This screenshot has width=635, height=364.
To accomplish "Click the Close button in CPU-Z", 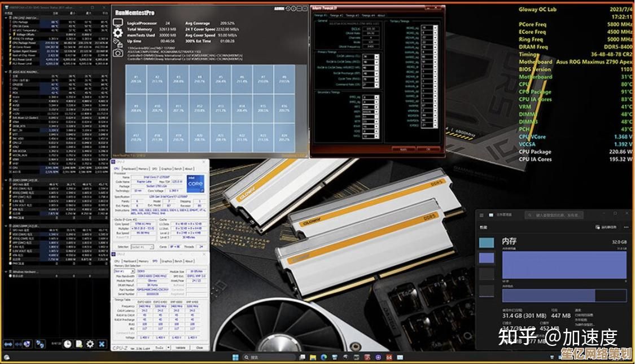I will click(199, 348).
